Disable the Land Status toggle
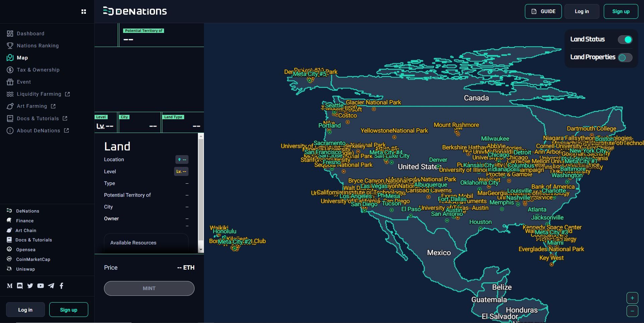The image size is (644, 323). pyautogui.click(x=625, y=40)
